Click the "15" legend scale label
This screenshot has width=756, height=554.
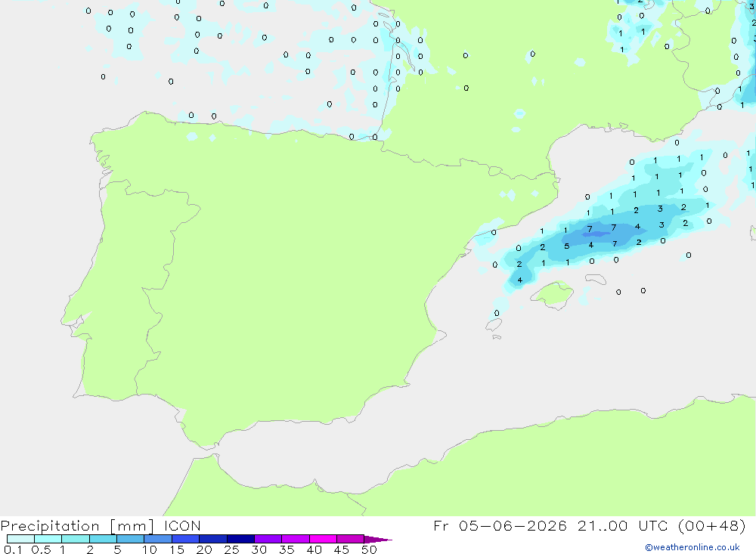click(176, 549)
